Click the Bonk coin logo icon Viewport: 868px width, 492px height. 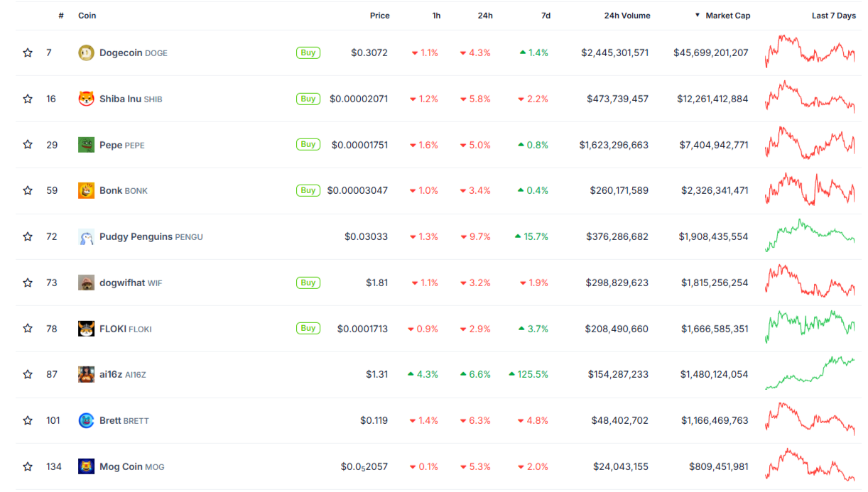86,190
